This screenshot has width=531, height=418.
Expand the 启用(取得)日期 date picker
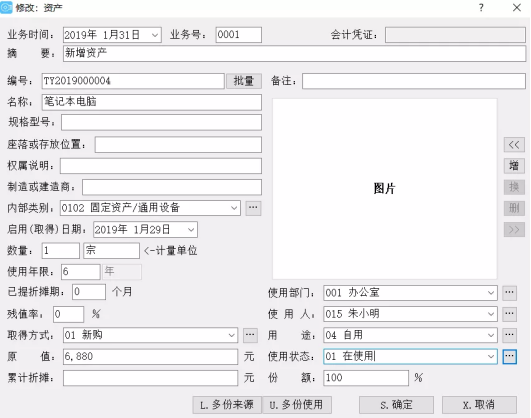(191, 230)
